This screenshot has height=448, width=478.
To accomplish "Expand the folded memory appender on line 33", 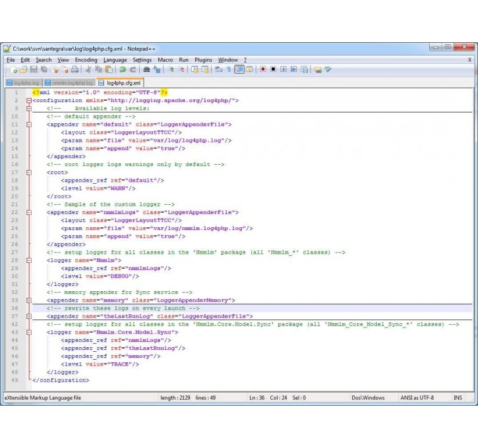I will click(28, 300).
